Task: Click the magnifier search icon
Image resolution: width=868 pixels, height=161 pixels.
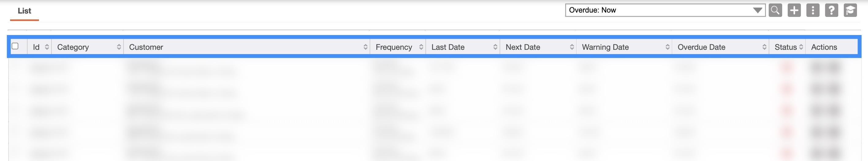Action: pyautogui.click(x=775, y=10)
